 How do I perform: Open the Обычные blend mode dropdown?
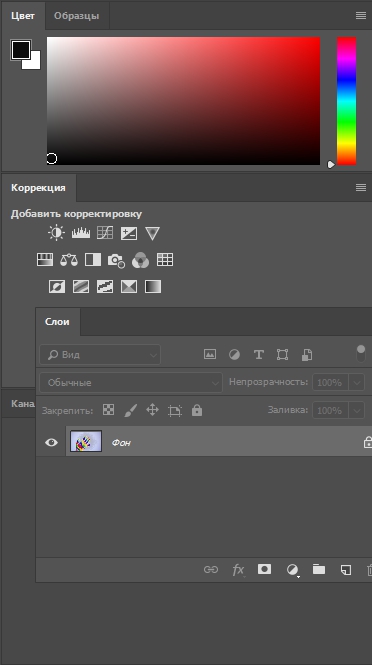coord(131,383)
